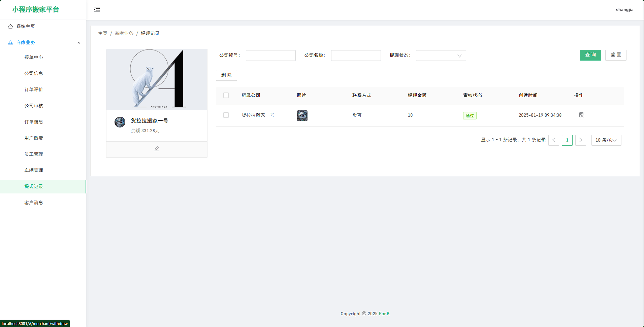Click the 重置 button

[616, 55]
